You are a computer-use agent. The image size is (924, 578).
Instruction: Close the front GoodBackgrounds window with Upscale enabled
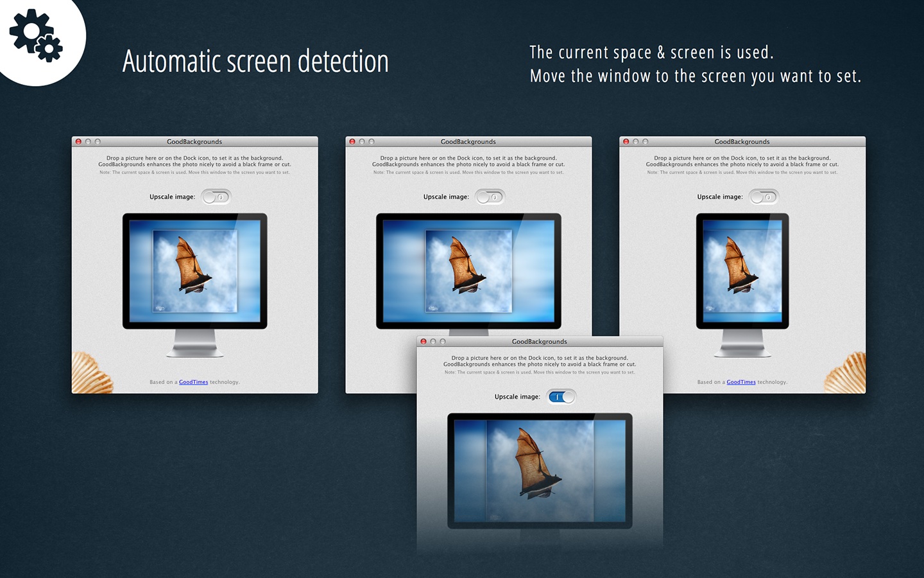pos(424,342)
